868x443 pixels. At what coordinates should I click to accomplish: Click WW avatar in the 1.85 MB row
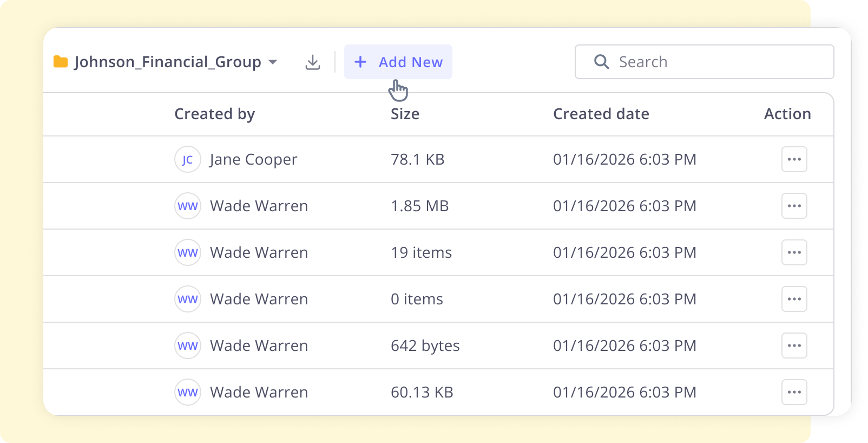coord(188,206)
